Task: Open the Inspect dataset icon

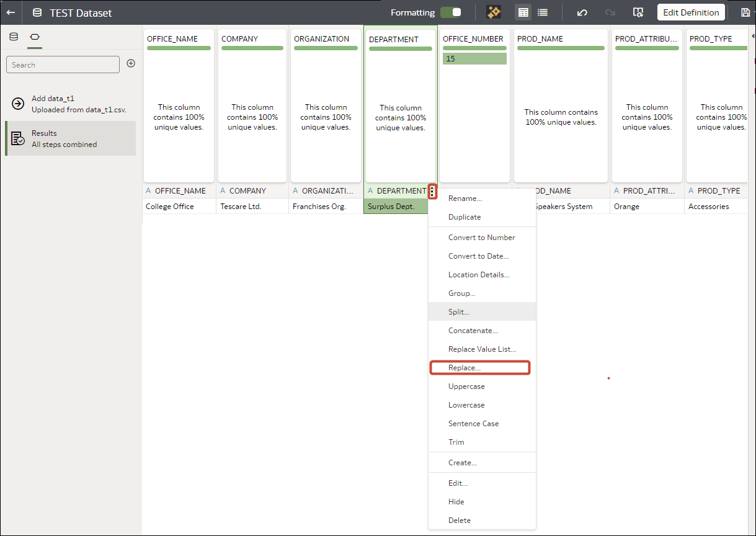Action: click(x=638, y=12)
